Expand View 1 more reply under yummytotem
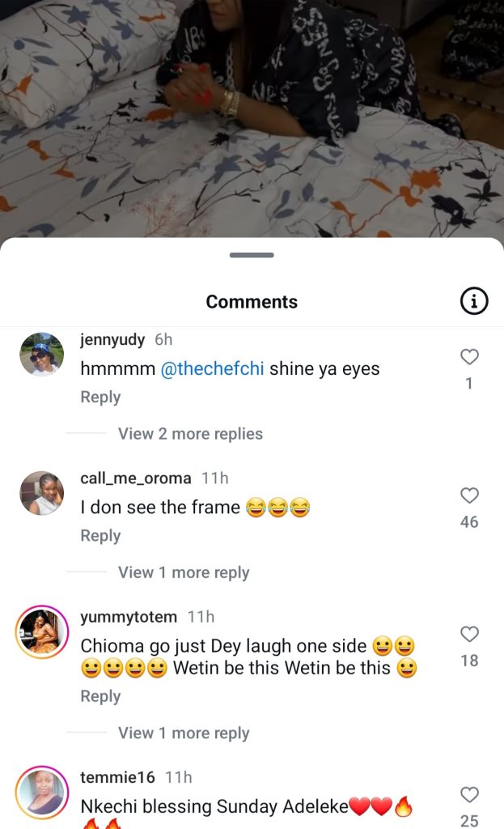 pyautogui.click(x=184, y=733)
